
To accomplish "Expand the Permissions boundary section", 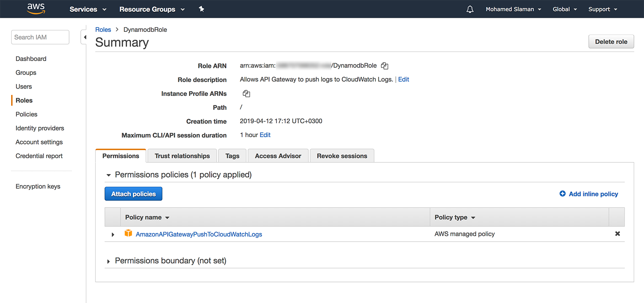I will click(x=109, y=261).
